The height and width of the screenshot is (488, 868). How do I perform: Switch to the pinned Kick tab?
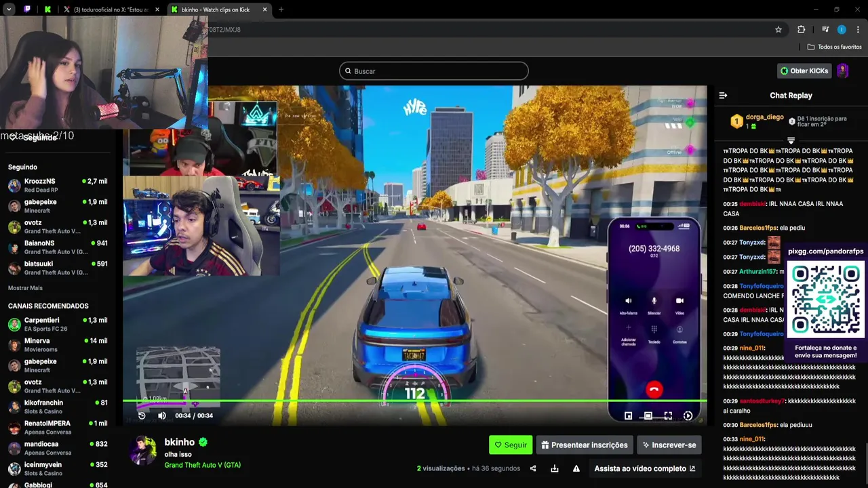[x=47, y=9]
